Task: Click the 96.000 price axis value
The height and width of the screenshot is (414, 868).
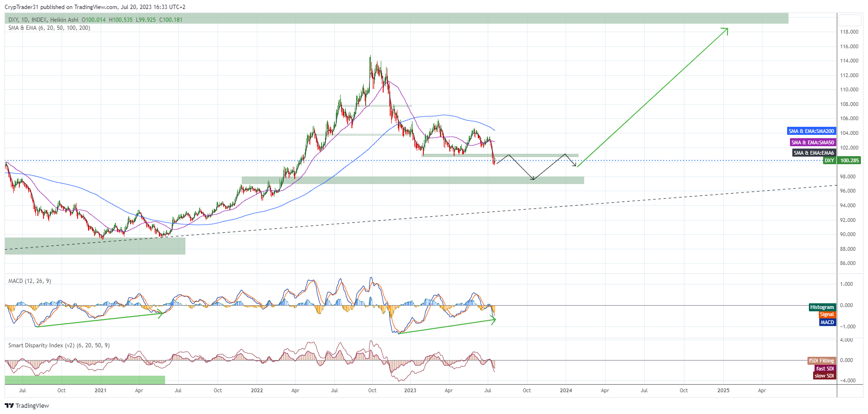Action: click(848, 191)
